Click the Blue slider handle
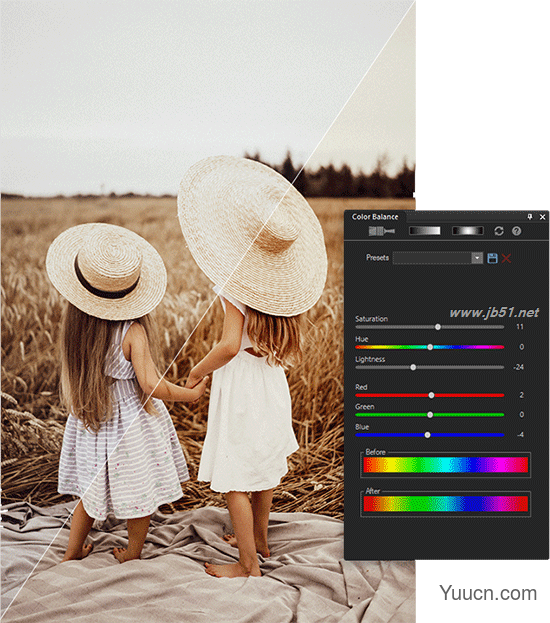 pos(428,435)
